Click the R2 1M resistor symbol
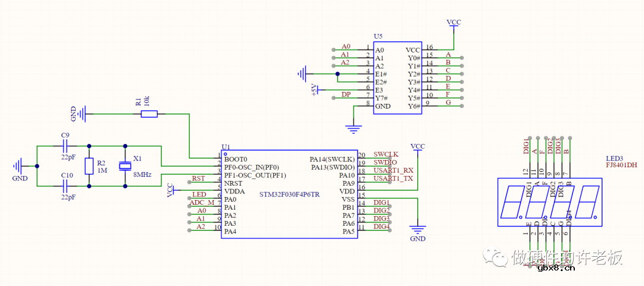 [89, 165]
